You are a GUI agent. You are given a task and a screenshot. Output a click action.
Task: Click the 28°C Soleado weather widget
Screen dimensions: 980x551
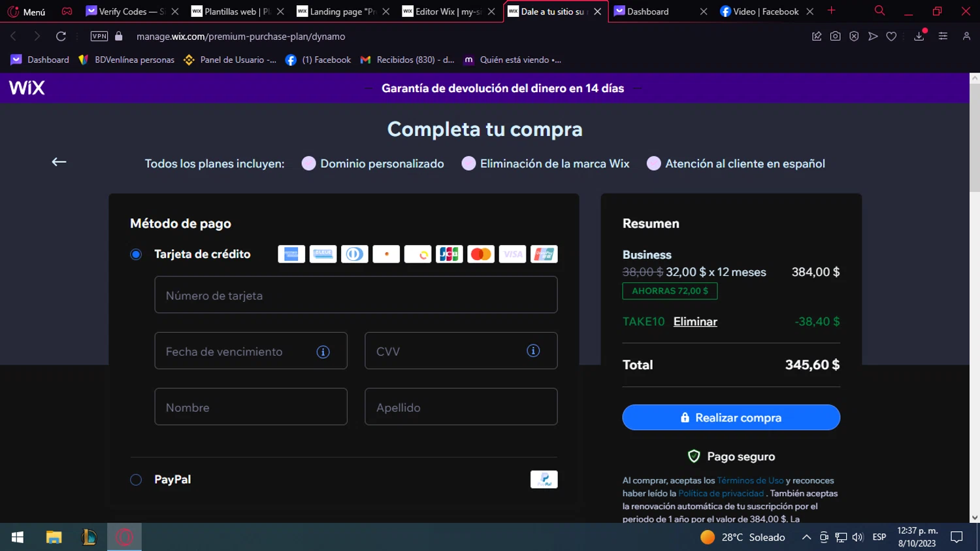click(743, 537)
